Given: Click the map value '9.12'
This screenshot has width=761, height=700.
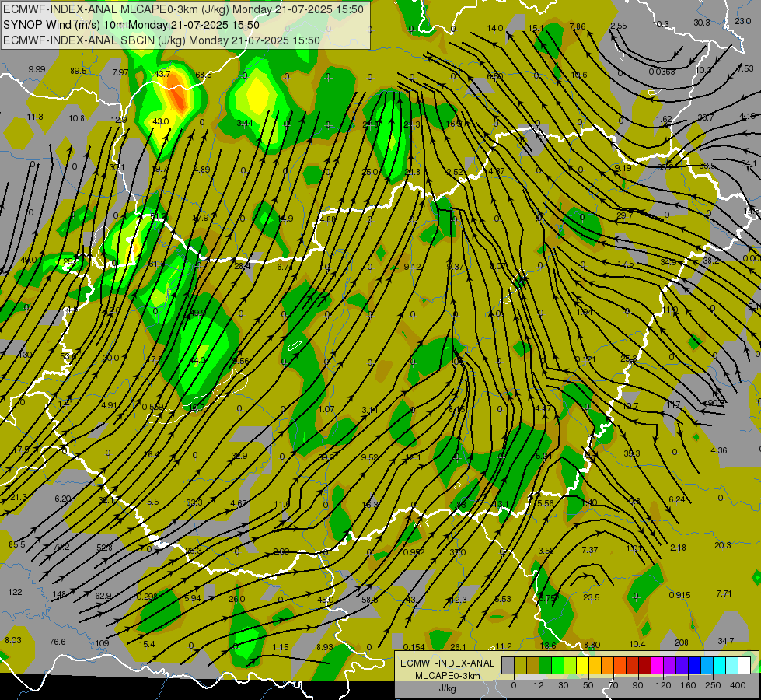Looking at the screenshot, I should pos(412,267).
